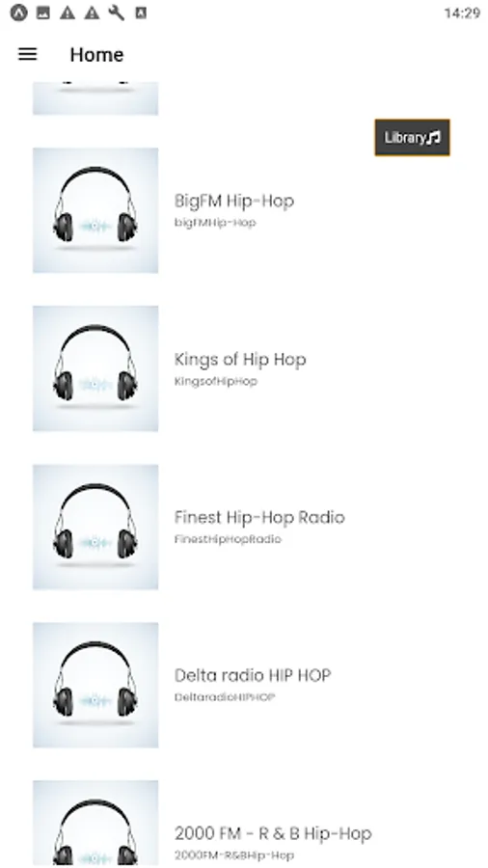Viewport: 488px width, 868px height.
Task: Open the hamburger navigation menu
Action: coord(27,54)
